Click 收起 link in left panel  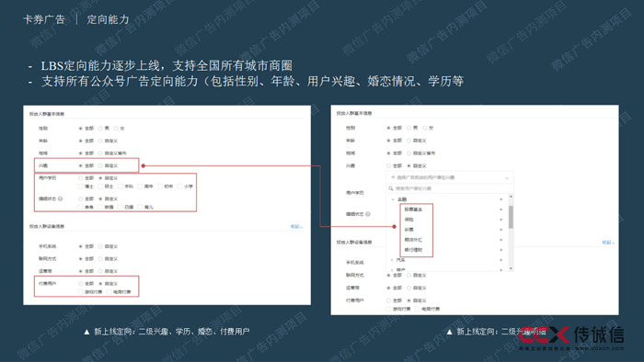tap(296, 226)
